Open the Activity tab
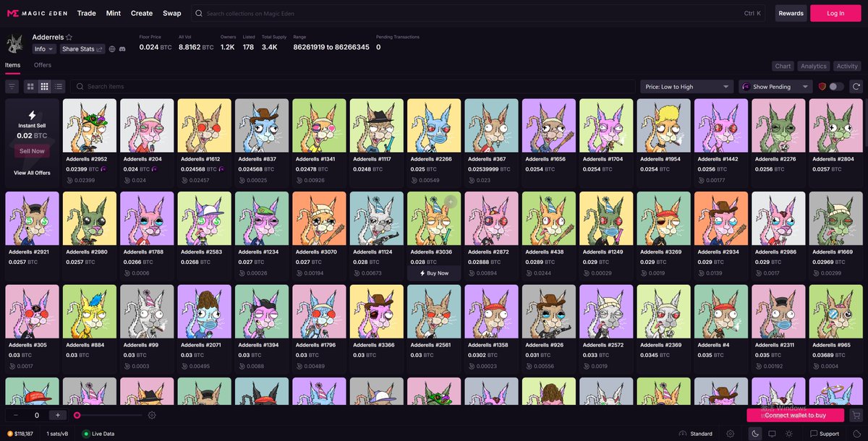This screenshot has width=868, height=441. click(x=847, y=66)
